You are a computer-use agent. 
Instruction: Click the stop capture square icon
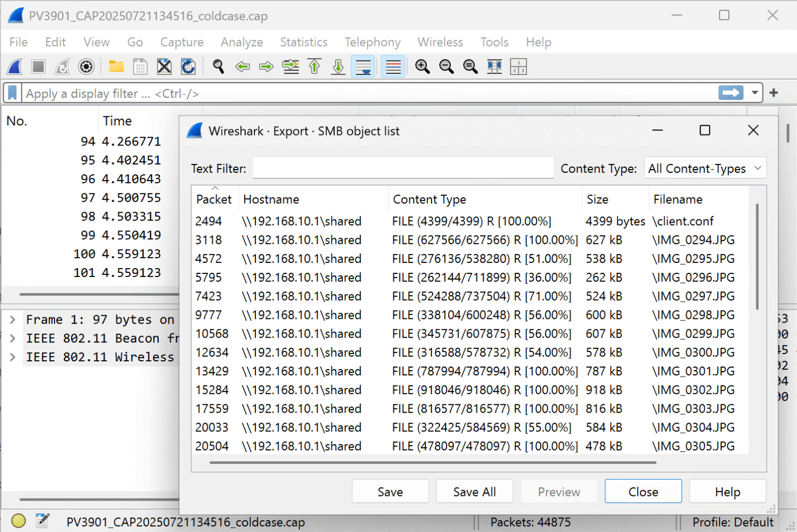click(x=38, y=66)
